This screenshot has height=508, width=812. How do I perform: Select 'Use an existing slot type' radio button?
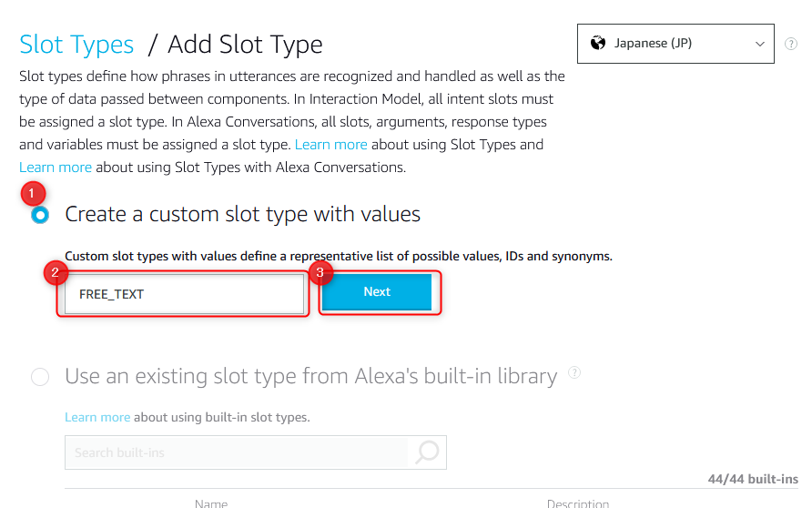pyautogui.click(x=40, y=376)
